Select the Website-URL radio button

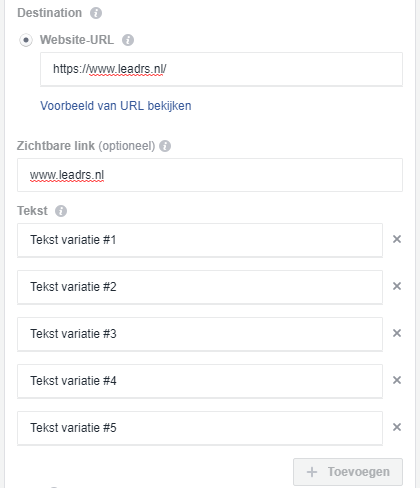click(26, 40)
